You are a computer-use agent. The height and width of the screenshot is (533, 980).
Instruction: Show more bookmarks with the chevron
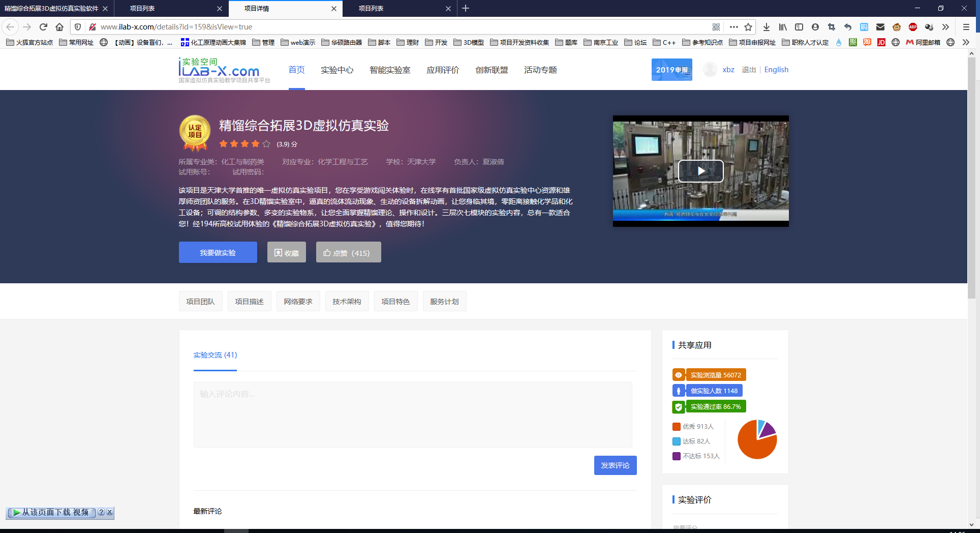click(x=966, y=42)
